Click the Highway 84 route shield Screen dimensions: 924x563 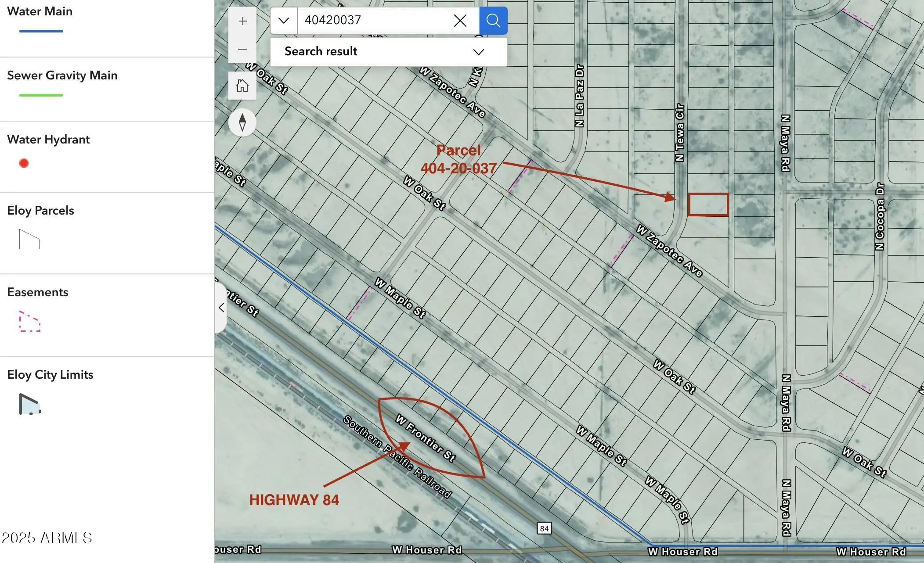click(x=544, y=528)
